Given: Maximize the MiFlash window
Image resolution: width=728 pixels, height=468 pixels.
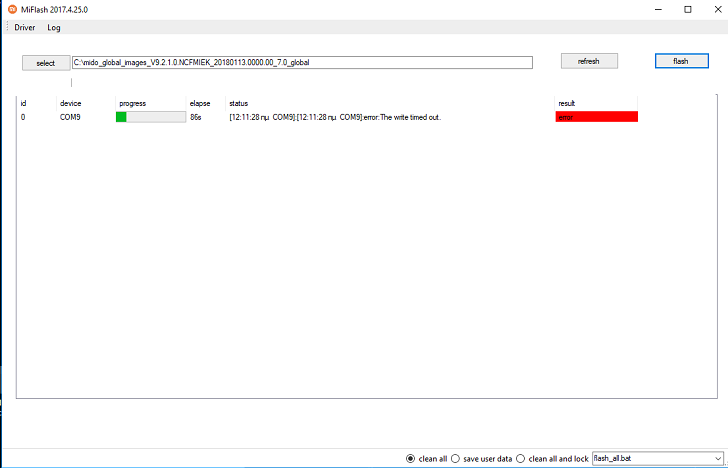Looking at the screenshot, I should point(688,10).
